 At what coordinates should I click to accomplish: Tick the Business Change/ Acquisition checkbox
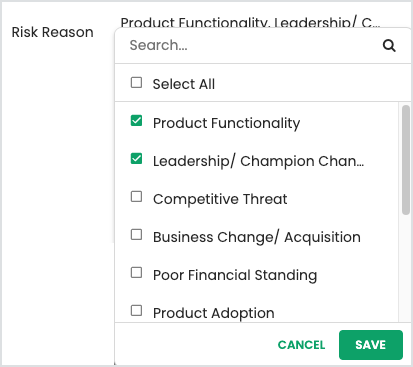click(136, 235)
